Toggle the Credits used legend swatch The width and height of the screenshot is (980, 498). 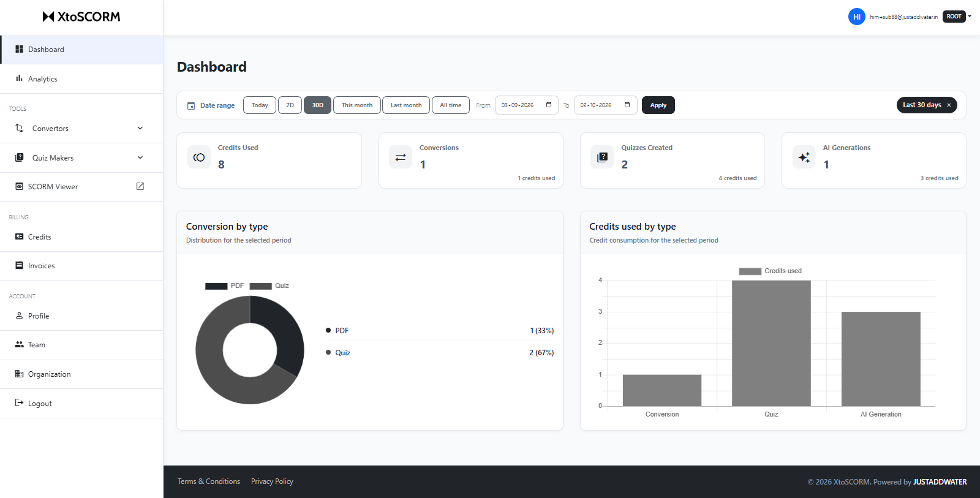click(x=750, y=271)
